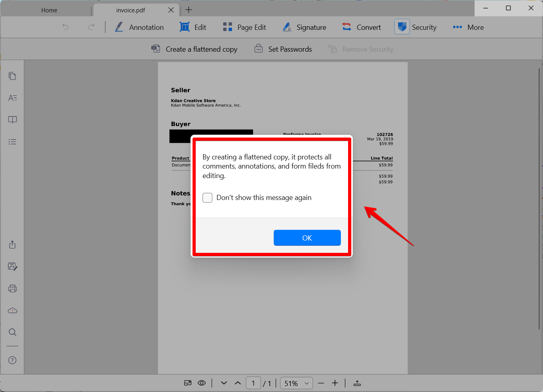
Task: Open the More options menu
Action: point(468,27)
